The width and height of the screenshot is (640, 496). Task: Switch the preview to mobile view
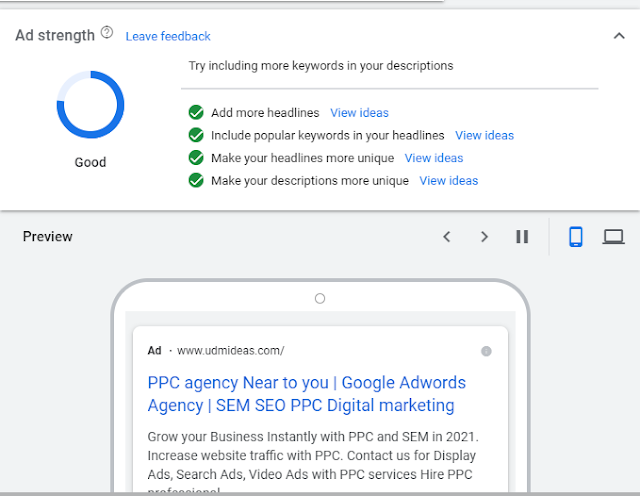pyautogui.click(x=576, y=237)
